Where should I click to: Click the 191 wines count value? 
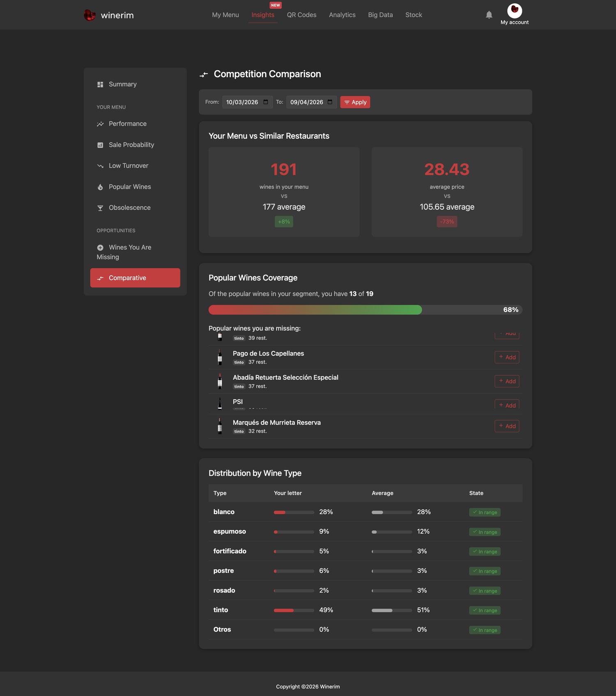[x=284, y=169]
